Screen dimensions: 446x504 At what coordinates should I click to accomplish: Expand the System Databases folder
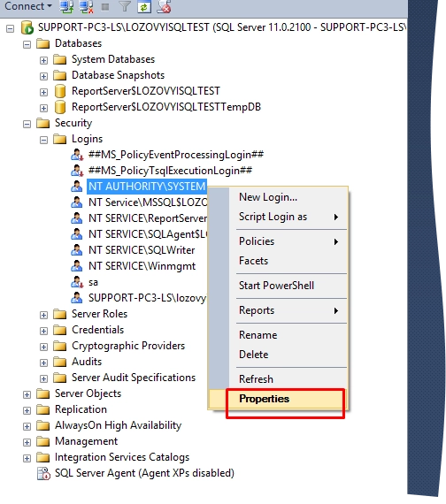click(43, 60)
